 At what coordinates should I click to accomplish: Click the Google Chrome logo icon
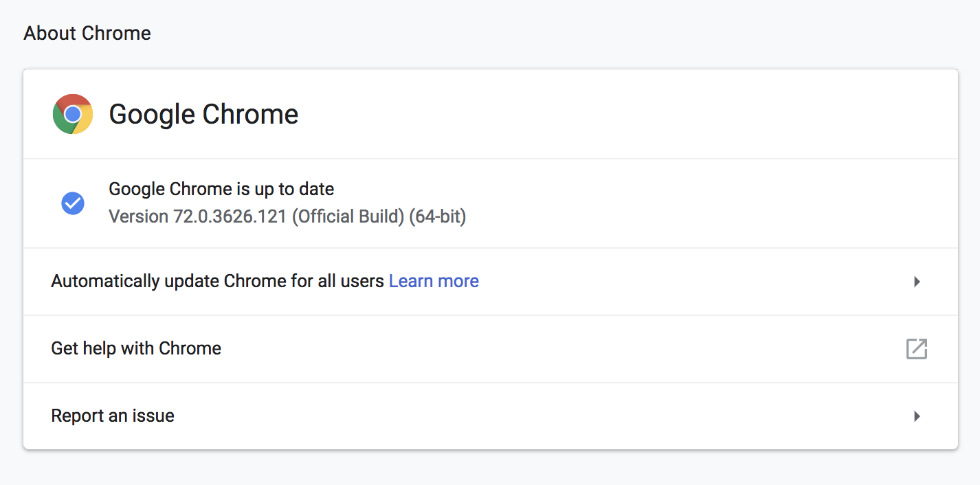tap(73, 114)
